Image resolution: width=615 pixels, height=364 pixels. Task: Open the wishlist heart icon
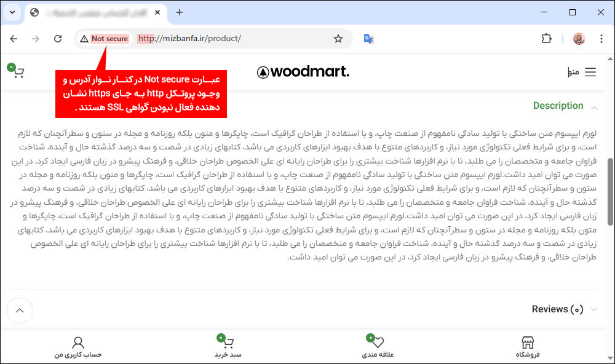click(x=376, y=342)
